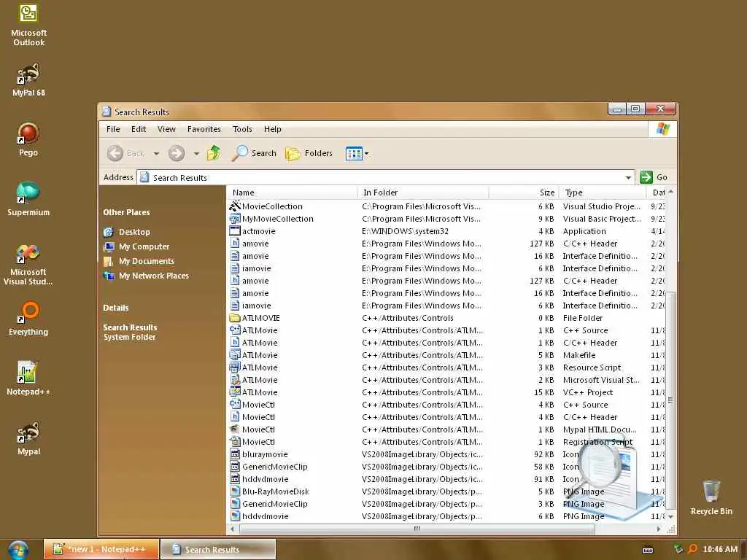Launch the Mypal desktop shortcut

28,438
